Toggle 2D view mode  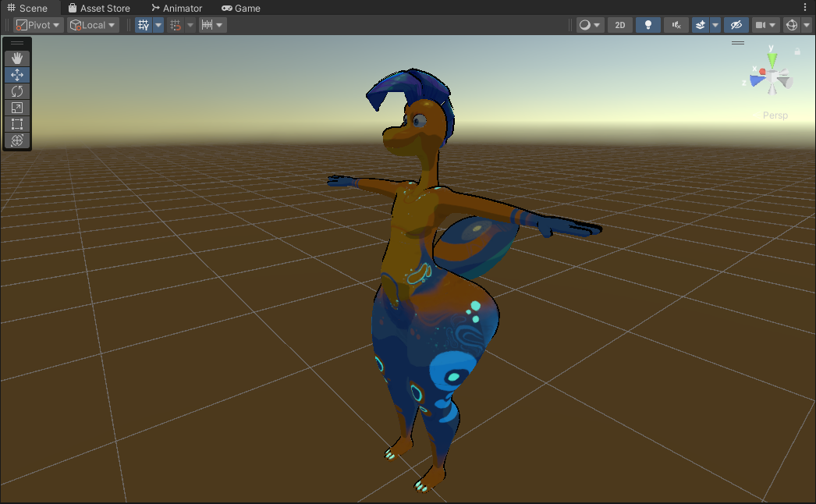click(x=620, y=25)
